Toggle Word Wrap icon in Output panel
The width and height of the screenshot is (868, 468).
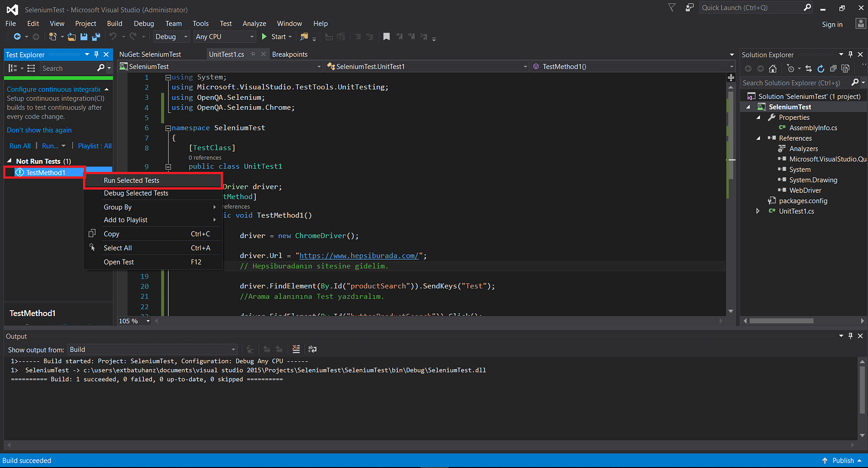pyautogui.click(x=312, y=349)
